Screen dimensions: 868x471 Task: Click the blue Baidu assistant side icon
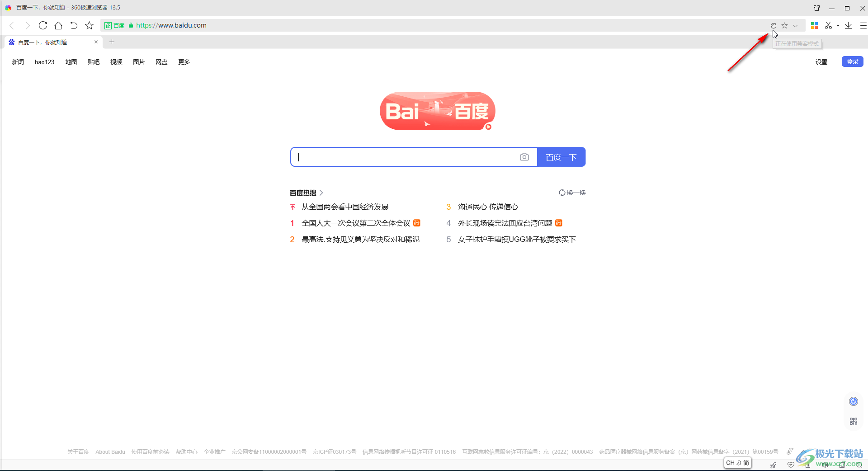click(854, 401)
